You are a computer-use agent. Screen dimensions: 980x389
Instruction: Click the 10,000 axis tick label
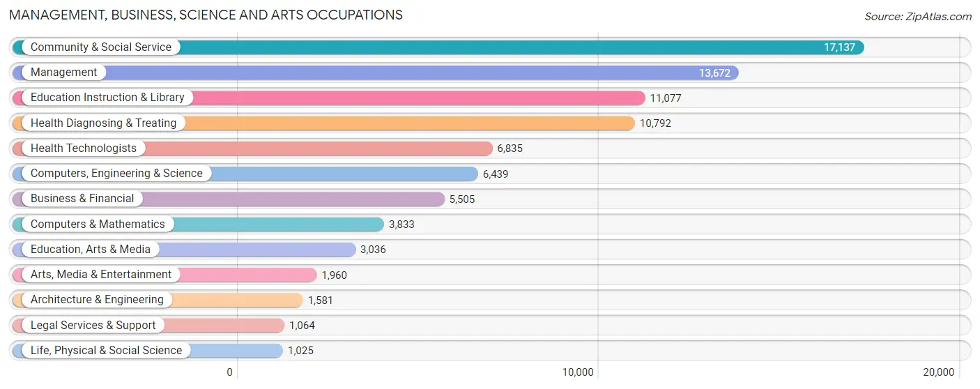578,372
